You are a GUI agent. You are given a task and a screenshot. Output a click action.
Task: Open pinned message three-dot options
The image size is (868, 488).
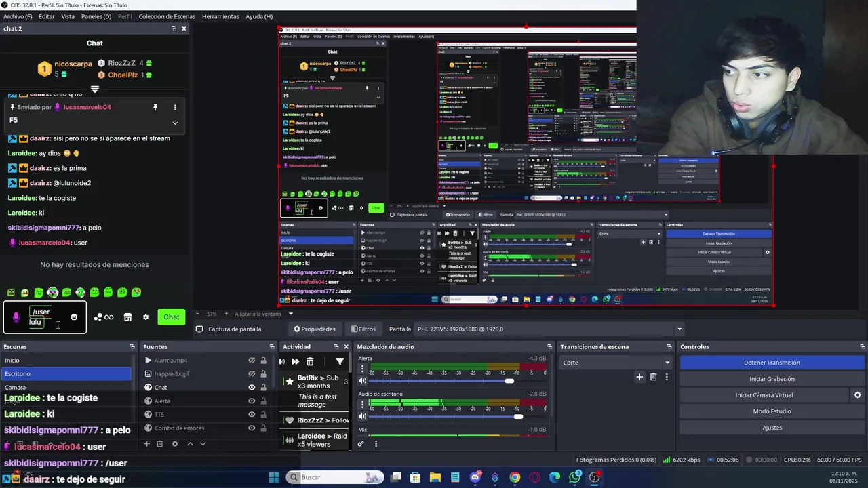(x=175, y=107)
